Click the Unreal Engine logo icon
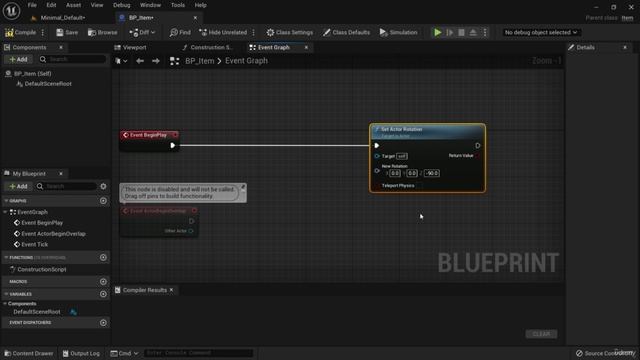Image resolution: width=640 pixels, height=360 pixels. [11, 11]
